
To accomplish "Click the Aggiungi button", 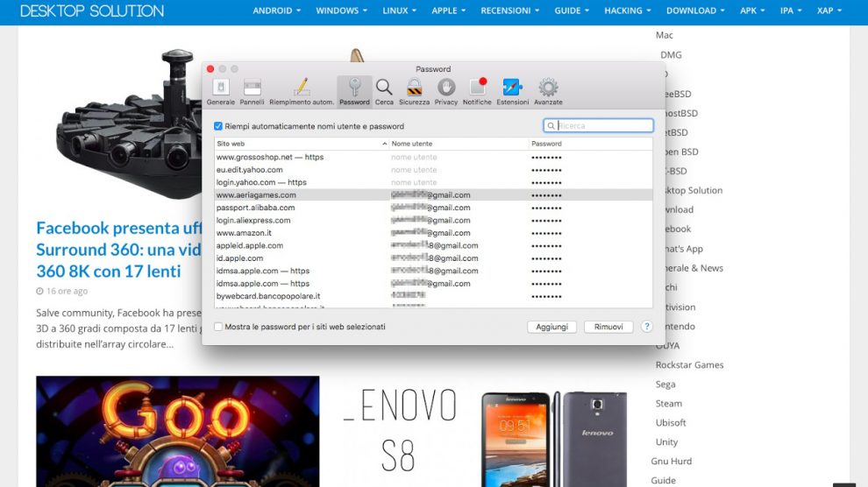I will [552, 327].
